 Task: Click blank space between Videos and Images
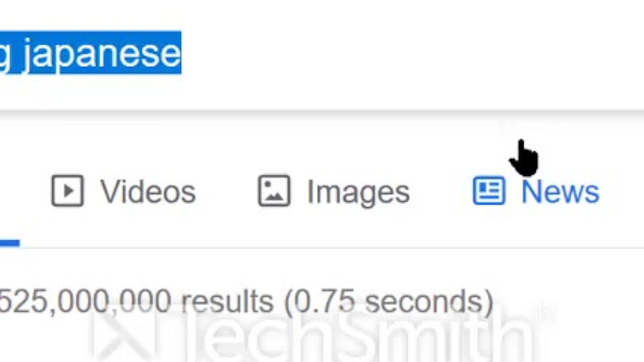pyautogui.click(x=226, y=192)
